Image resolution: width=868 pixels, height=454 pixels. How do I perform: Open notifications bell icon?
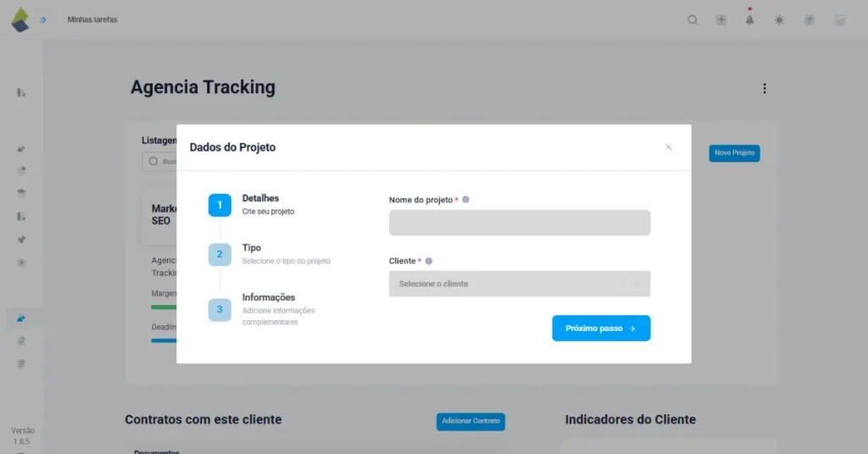(x=749, y=20)
